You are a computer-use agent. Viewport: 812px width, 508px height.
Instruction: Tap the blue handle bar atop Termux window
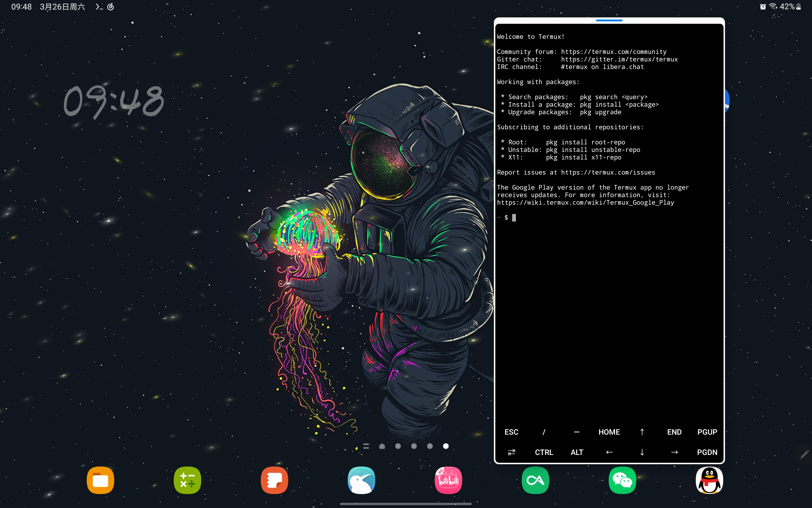click(x=609, y=21)
